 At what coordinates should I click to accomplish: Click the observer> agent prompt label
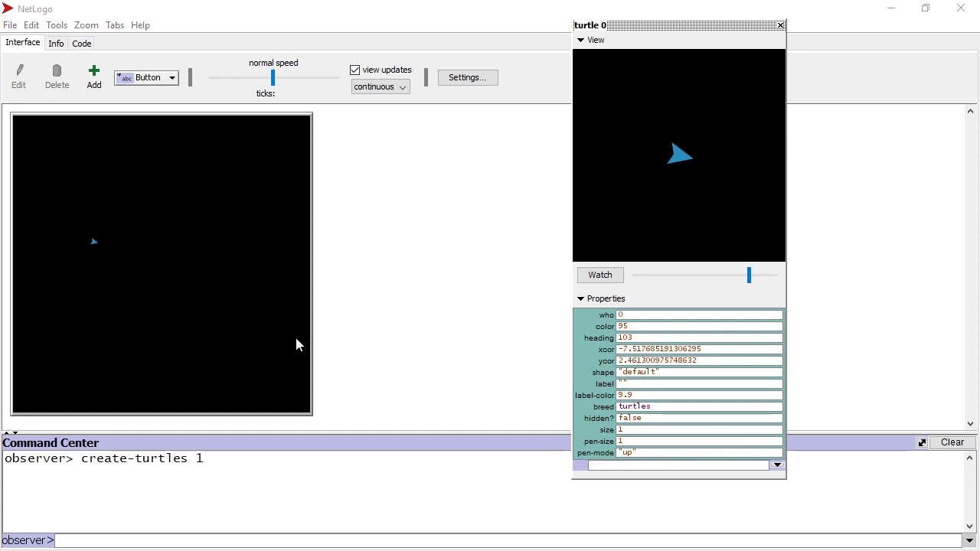click(28, 541)
